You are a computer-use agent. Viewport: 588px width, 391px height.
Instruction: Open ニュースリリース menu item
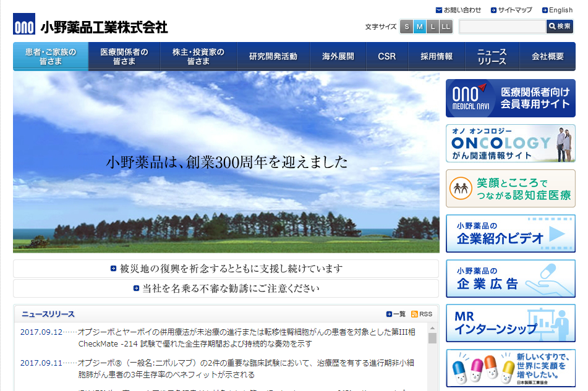pyautogui.click(x=492, y=57)
